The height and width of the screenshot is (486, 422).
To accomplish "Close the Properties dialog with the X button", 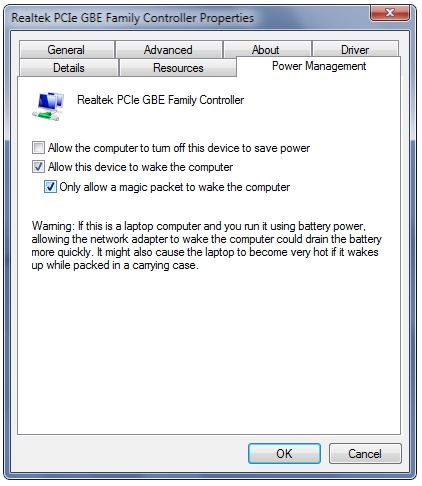I will 390,13.
